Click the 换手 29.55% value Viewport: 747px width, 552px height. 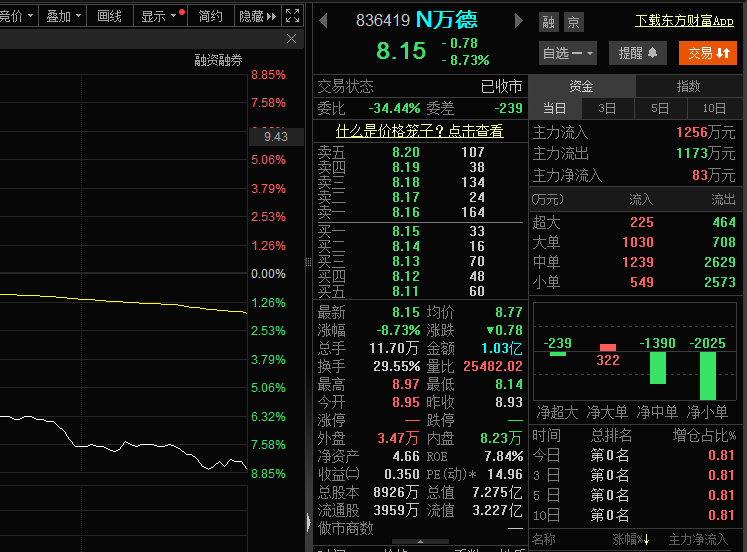397,366
